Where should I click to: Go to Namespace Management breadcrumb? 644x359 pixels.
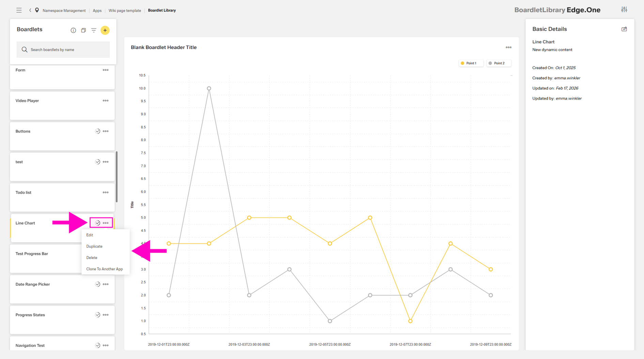pyautogui.click(x=64, y=11)
